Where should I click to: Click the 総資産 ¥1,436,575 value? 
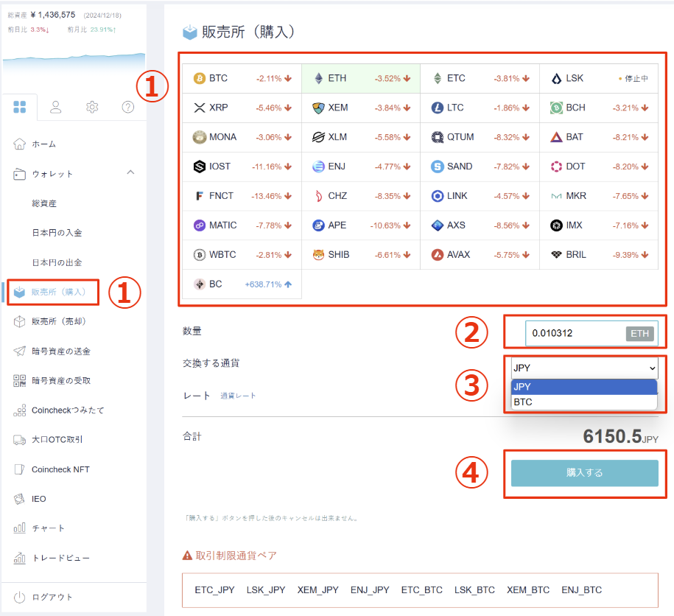[52, 15]
